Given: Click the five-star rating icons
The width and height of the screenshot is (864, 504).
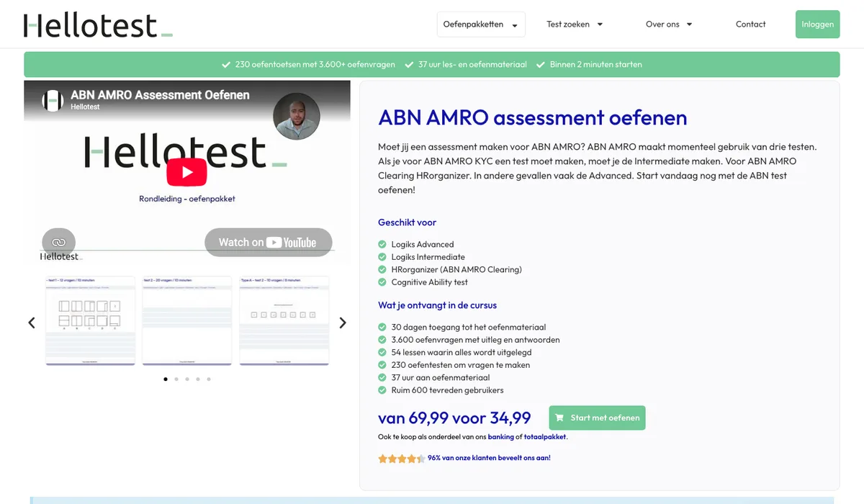Looking at the screenshot, I should pos(401,458).
